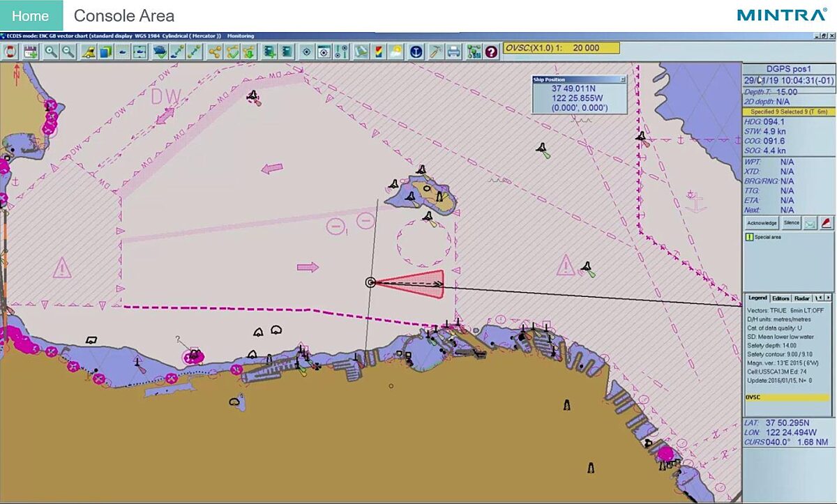Image resolution: width=837 pixels, height=504 pixels.
Task: Go to Home in the header
Action: [x=31, y=15]
